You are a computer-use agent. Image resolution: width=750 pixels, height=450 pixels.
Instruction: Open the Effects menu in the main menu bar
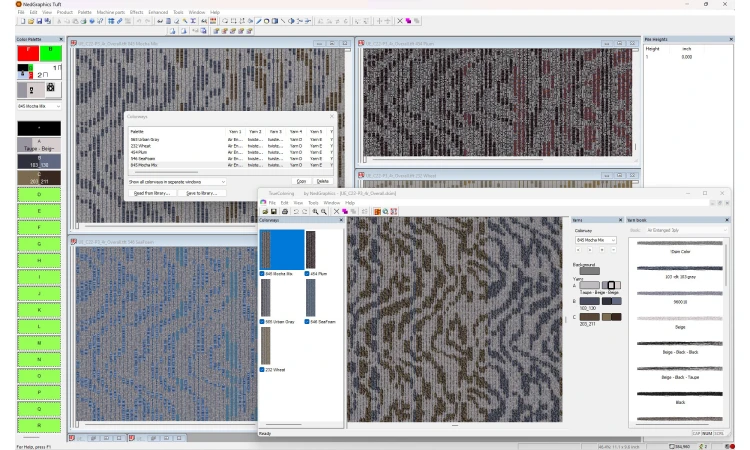click(x=136, y=12)
